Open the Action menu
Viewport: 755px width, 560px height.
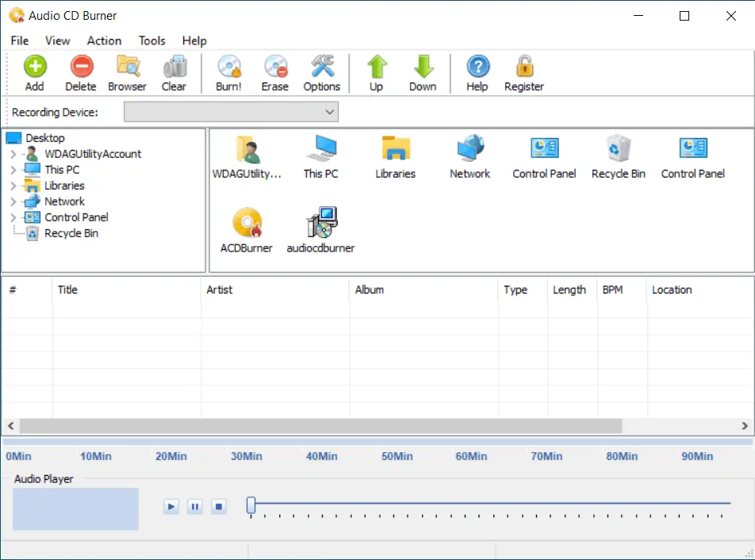[104, 40]
